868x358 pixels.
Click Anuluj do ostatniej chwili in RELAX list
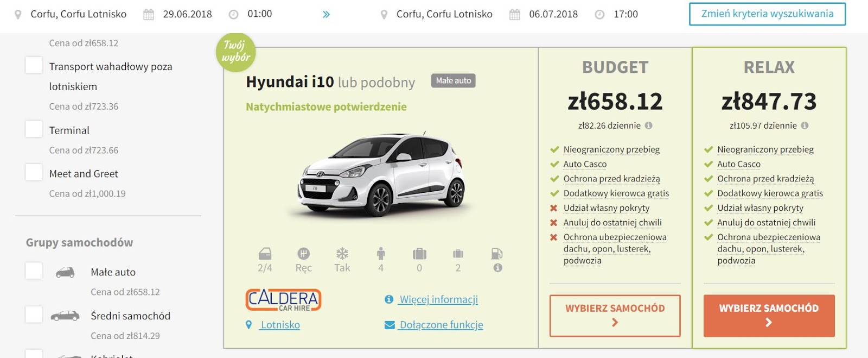(767, 223)
